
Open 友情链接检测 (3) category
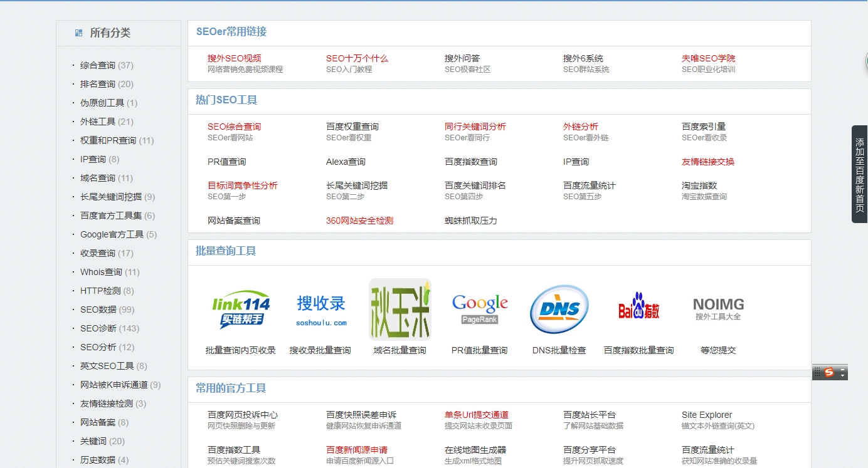point(114,403)
